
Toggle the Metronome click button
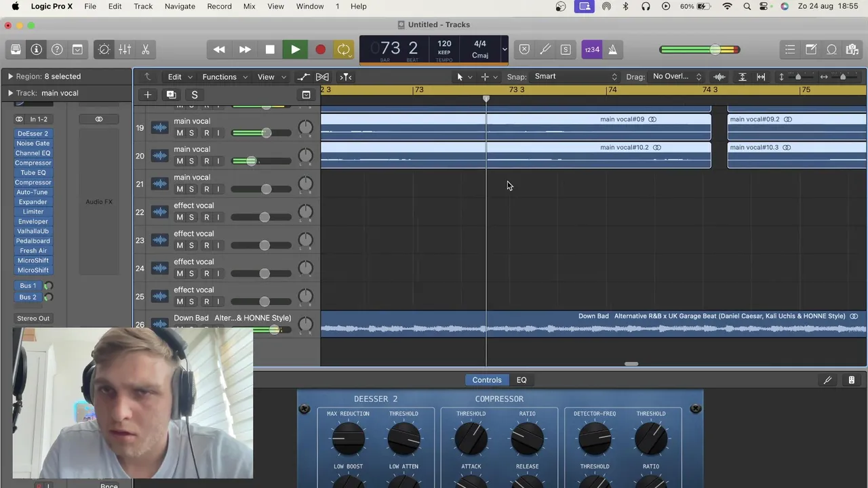point(612,49)
